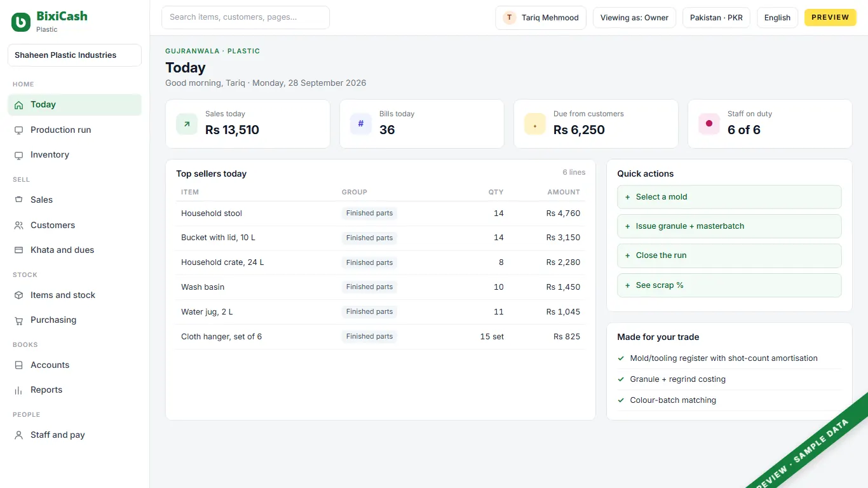Click the Inventory icon in sidebar

pyautogui.click(x=18, y=155)
